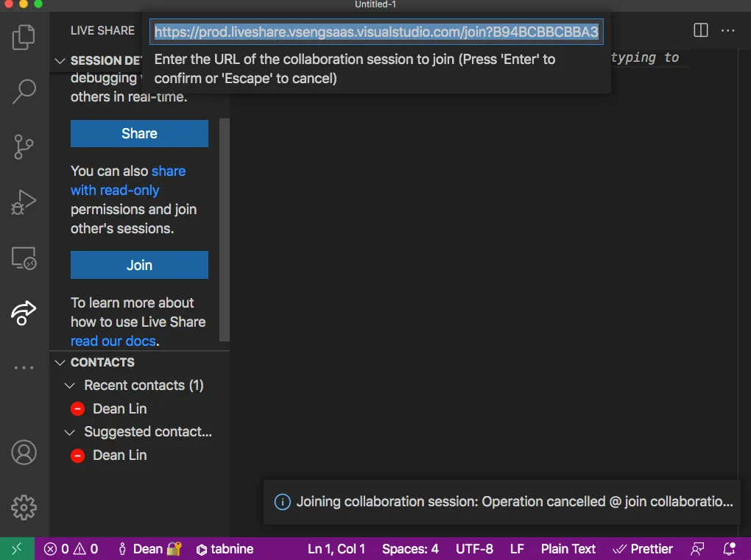
Task: Open the tabnine status bar item
Action: click(225, 549)
